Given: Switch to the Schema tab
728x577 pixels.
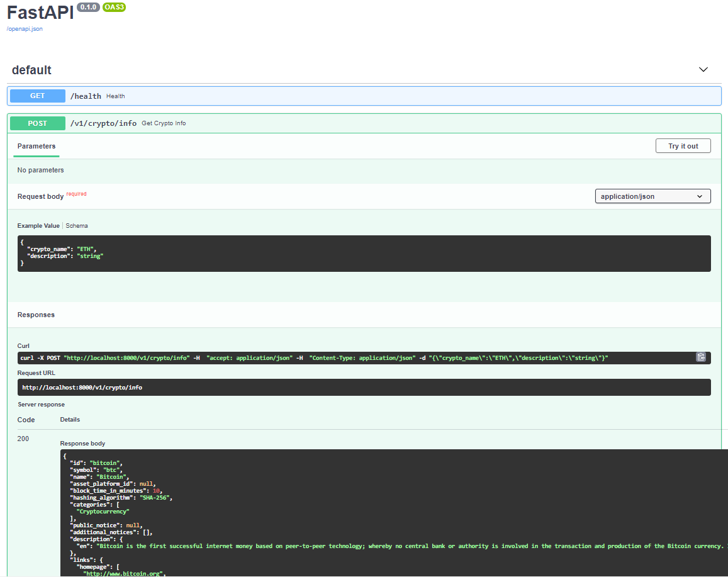Looking at the screenshot, I should (77, 226).
